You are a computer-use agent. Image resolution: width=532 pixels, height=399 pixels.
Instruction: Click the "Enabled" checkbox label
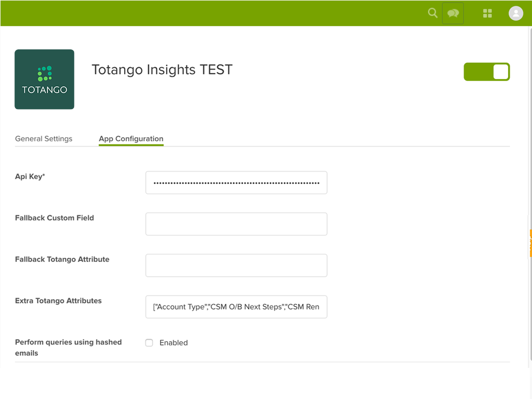174,343
